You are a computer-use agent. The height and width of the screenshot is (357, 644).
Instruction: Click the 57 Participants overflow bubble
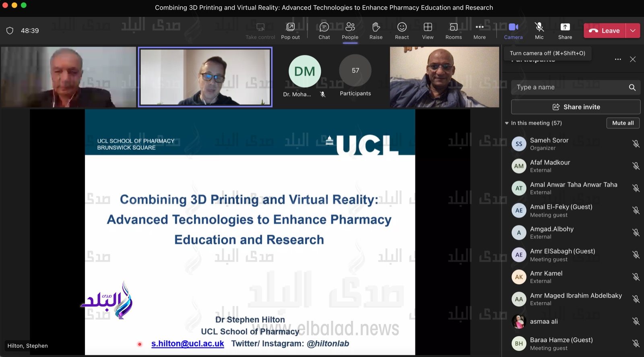(x=355, y=71)
